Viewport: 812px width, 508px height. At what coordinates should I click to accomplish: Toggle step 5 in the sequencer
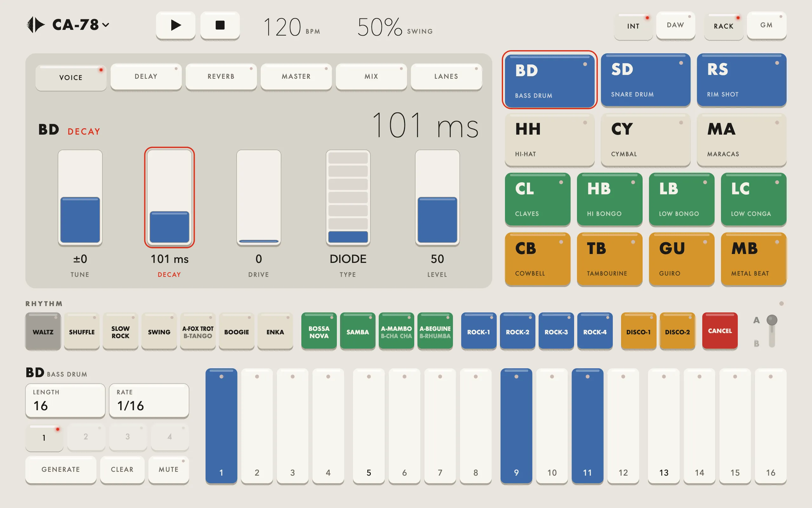369,426
